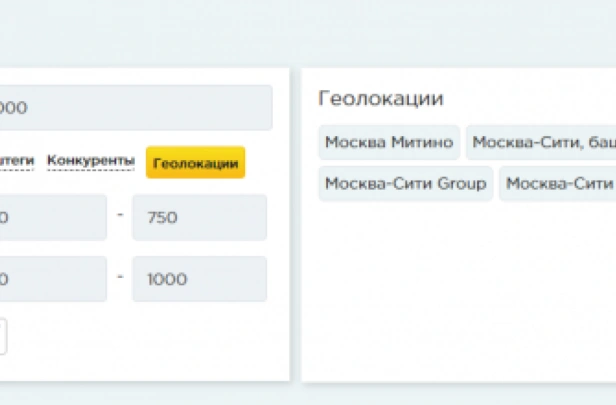Click the input field containing 1000

pos(200,279)
